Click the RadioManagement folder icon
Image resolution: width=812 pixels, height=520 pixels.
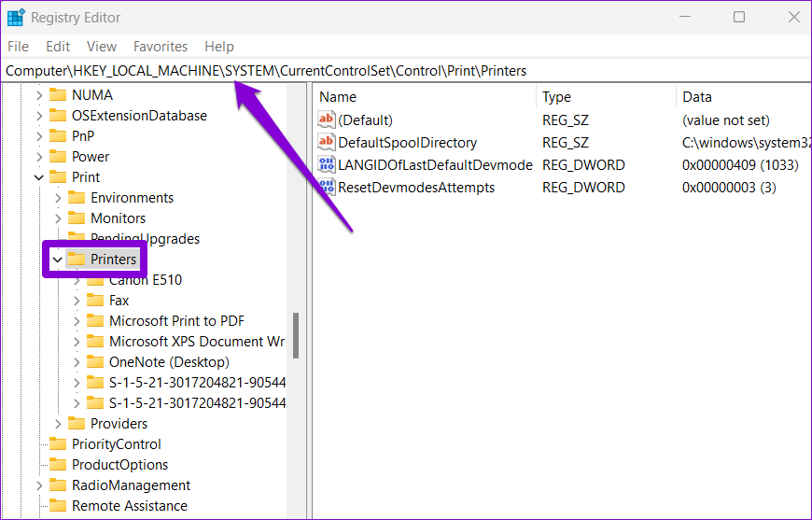[x=58, y=485]
